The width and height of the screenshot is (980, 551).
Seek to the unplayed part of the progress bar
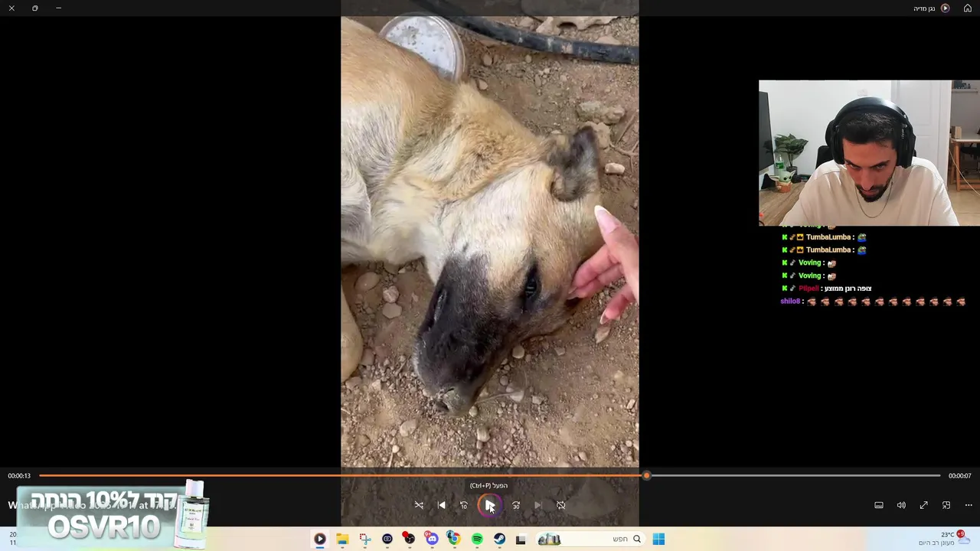(795, 475)
